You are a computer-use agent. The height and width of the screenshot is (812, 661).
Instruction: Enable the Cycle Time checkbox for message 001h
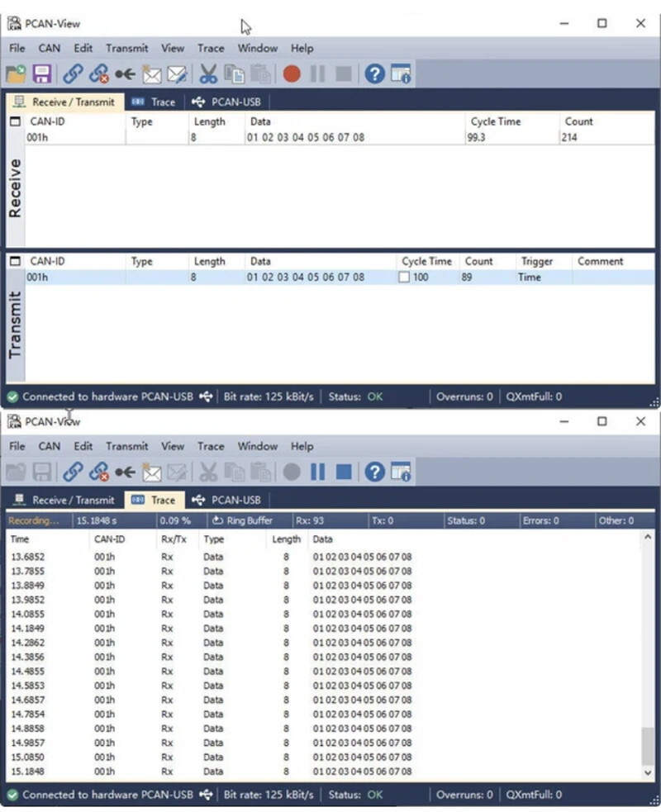coord(404,277)
